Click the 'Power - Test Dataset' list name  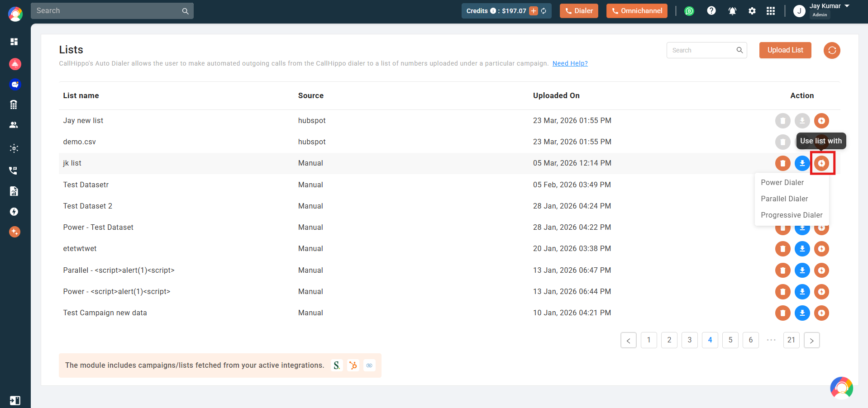coord(98,227)
